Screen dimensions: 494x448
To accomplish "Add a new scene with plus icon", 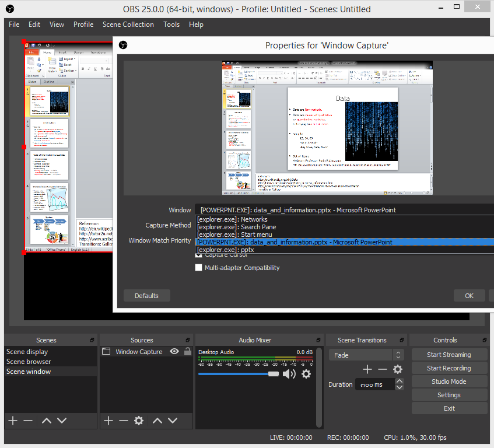I will coord(13,421).
